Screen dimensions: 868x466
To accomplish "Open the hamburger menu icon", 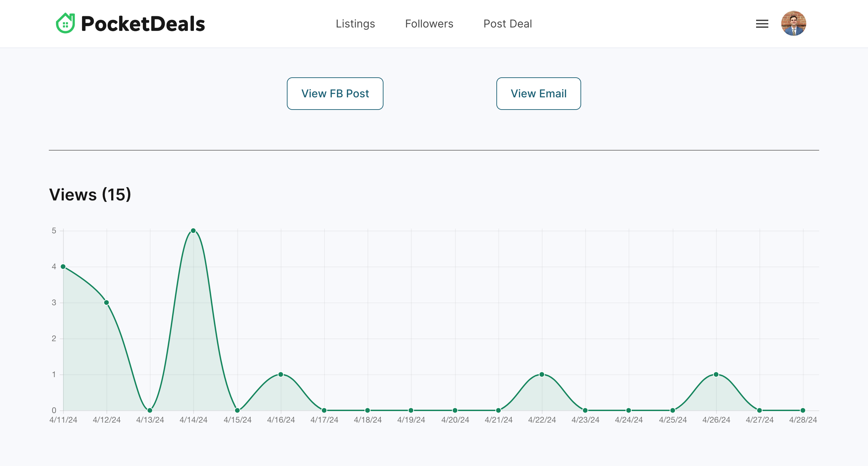I will [x=762, y=24].
